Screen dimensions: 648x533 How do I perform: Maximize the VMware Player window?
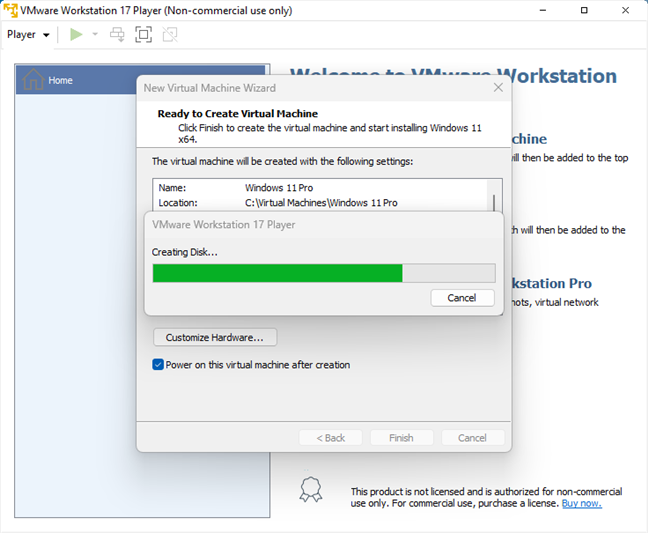(x=584, y=10)
